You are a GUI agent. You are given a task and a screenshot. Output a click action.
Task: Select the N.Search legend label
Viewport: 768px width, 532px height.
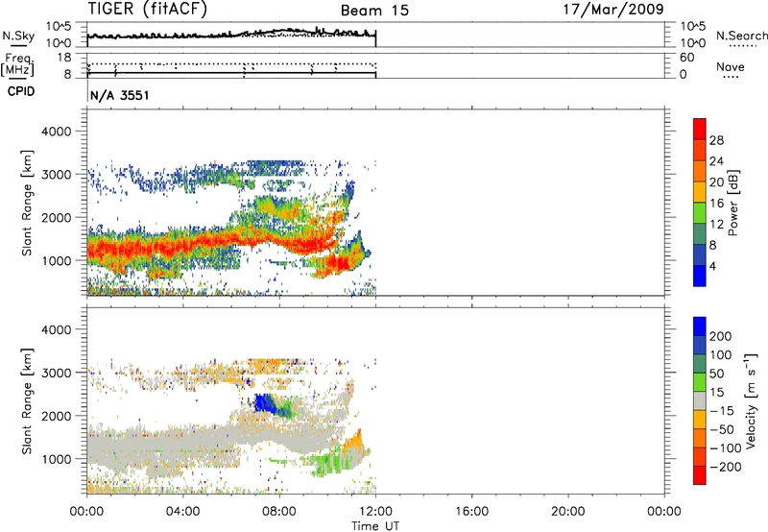741,36
